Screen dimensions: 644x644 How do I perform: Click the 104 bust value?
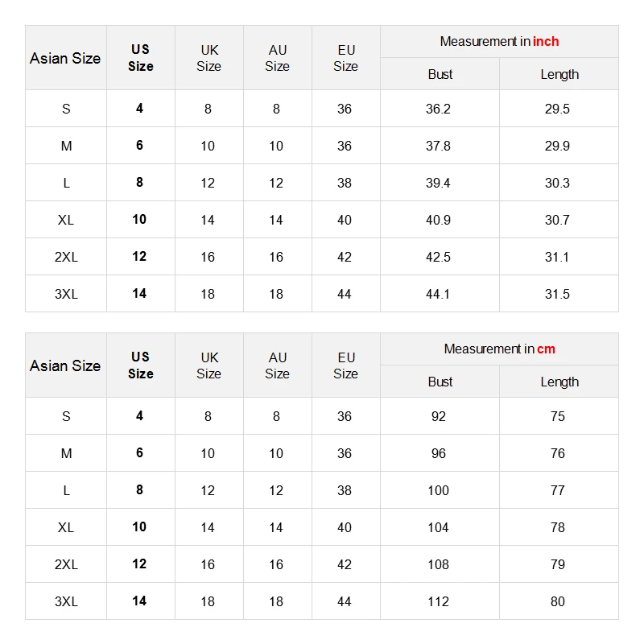(x=438, y=527)
